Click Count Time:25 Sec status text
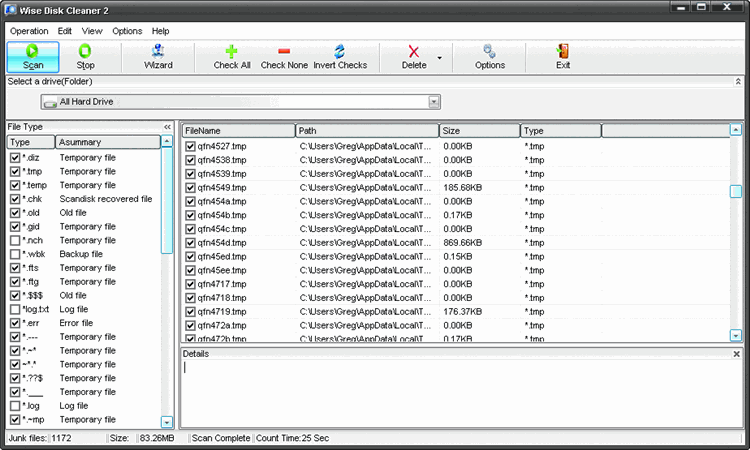Screen dimensions: 750x450 tap(292, 438)
